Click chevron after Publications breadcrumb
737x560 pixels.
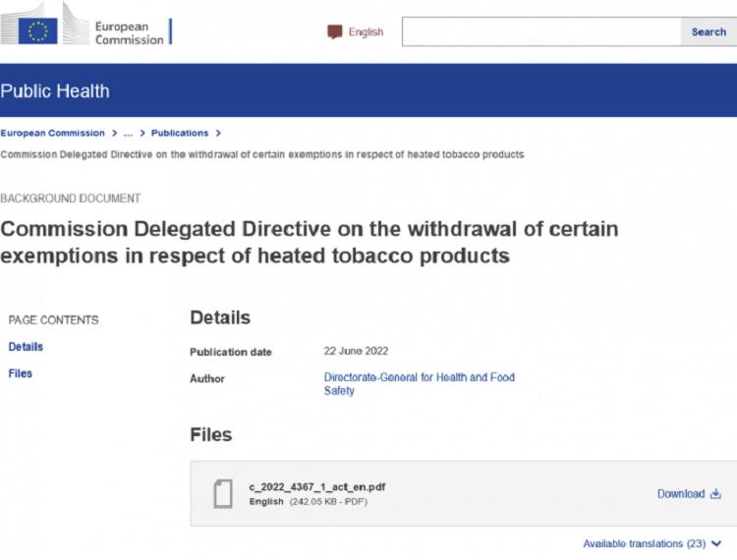click(x=218, y=133)
